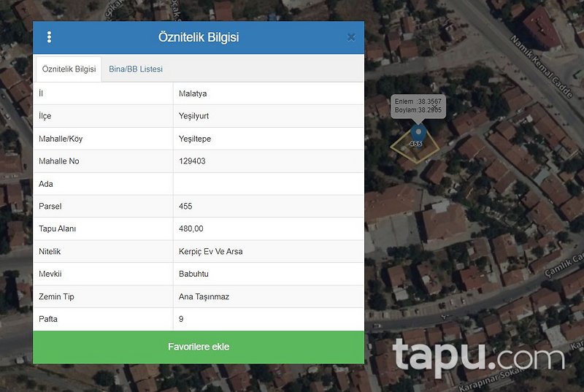The height and width of the screenshot is (392, 584).
Task: Click the Mahalle/Köy row label
Action: 61,139
